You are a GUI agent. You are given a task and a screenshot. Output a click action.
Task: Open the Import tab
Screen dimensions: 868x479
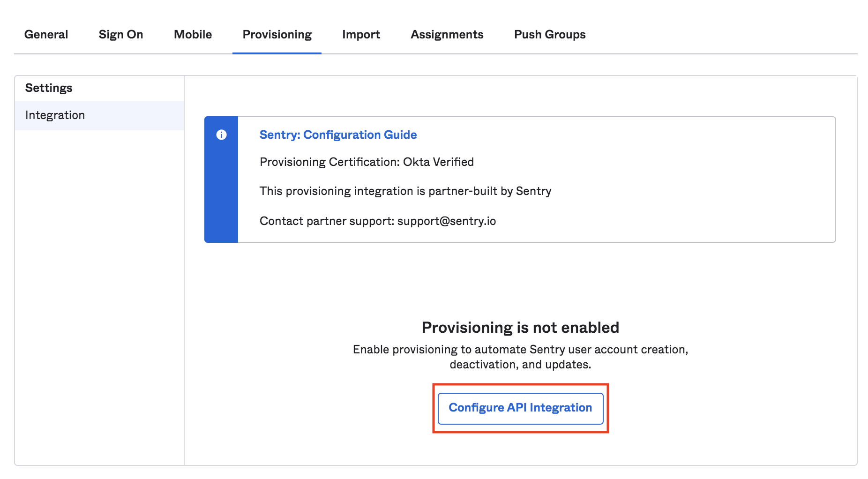point(361,34)
